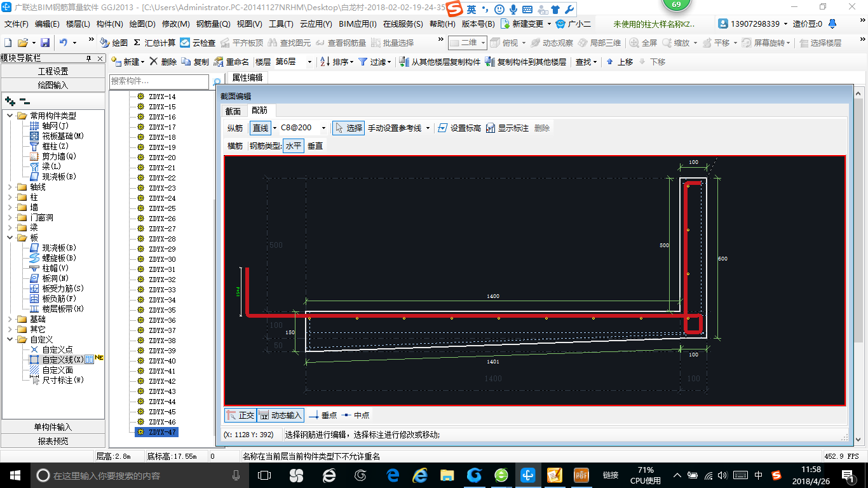Select 自定义面 tree item
This screenshot has width=868, height=488.
coord(51,370)
